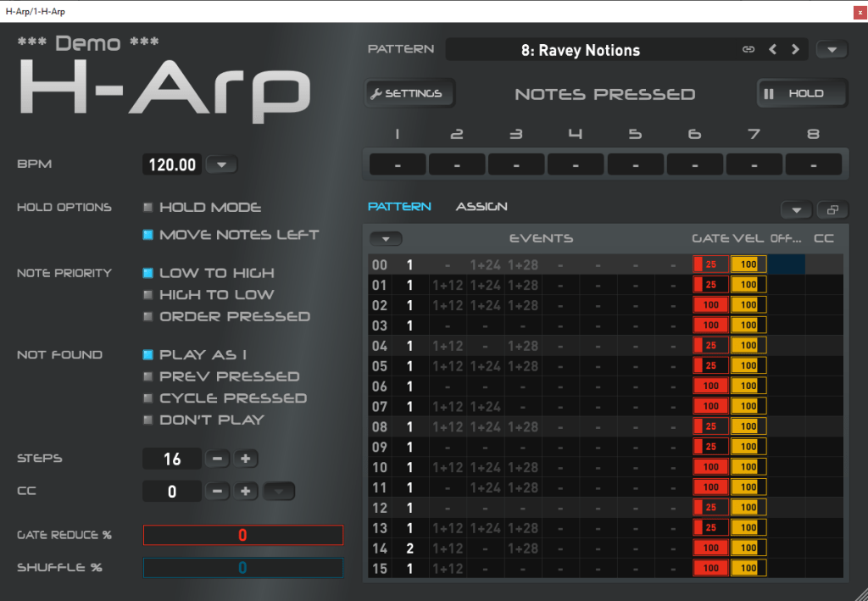Viewport: 868px width, 601px height.
Task: Enable the Hold Mode checkbox
Action: pyautogui.click(x=148, y=208)
